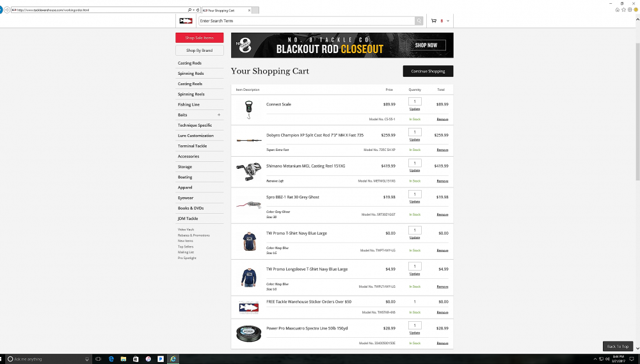The width and height of the screenshot is (640, 364).
Task: Open the Windows Store taskbar icon
Action: point(136,359)
